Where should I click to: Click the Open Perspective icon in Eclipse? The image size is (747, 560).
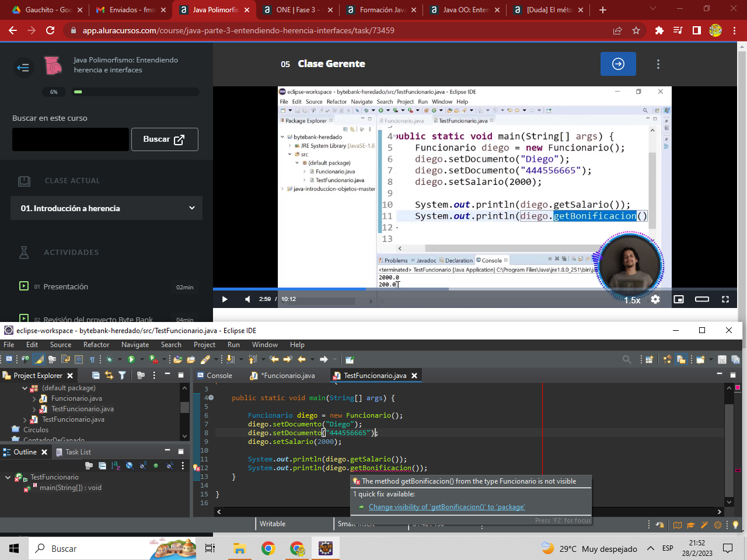click(x=649, y=359)
